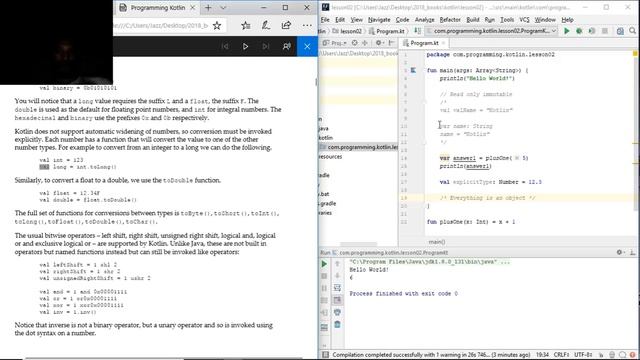Screen dimensions: 640x360
Task: Click compilation completed message in status bar
Action: pos(431,355)
